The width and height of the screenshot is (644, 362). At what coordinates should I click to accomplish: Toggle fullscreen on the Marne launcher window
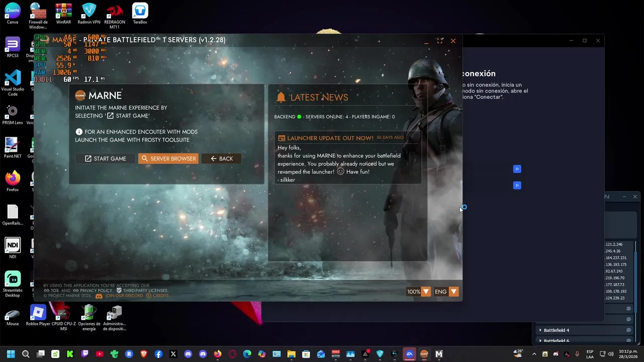point(440,41)
